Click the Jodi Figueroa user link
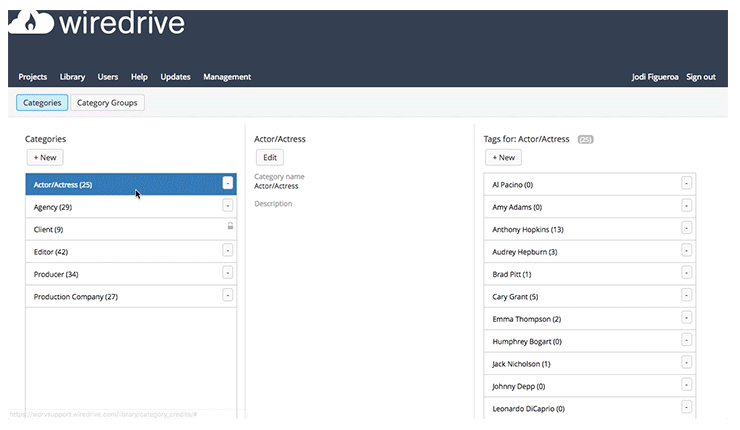This screenshot has width=740, height=430. pos(655,77)
